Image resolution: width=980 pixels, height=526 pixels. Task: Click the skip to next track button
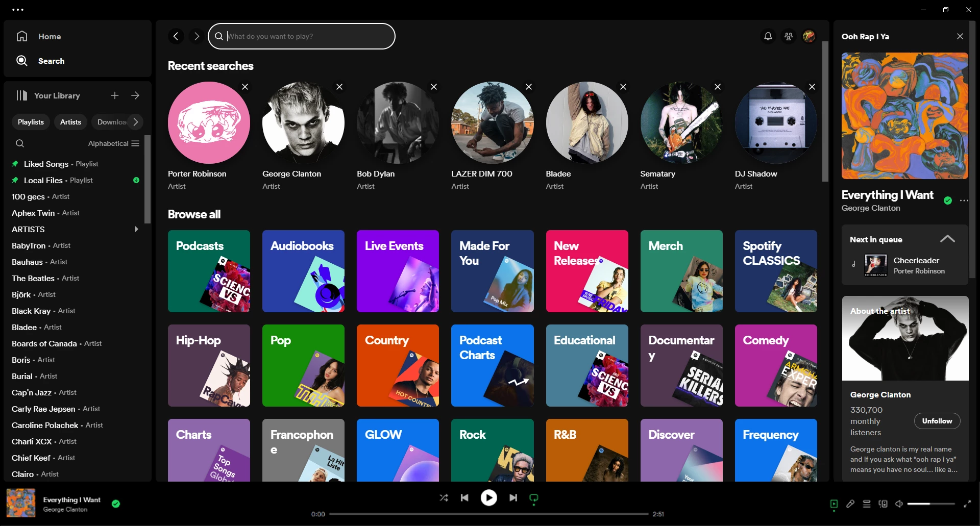513,497
